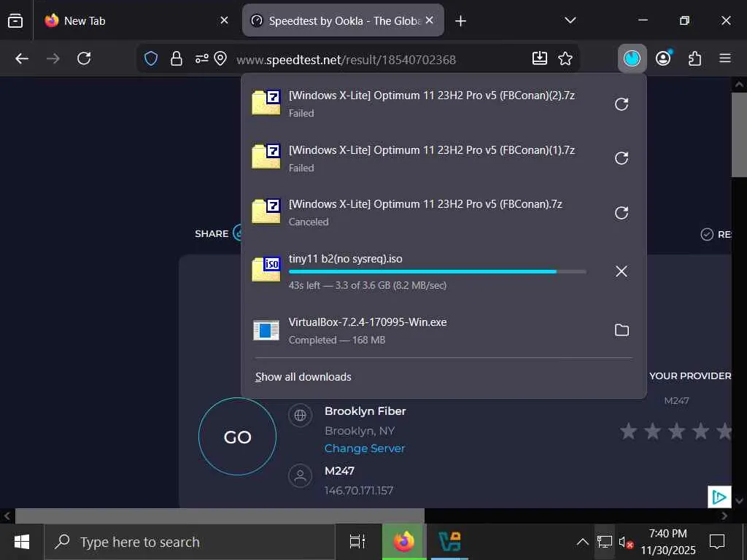Image resolution: width=747 pixels, height=560 pixels.
Task: Click scroll right arrow on horizontal scrollbar
Action: pyautogui.click(x=724, y=516)
